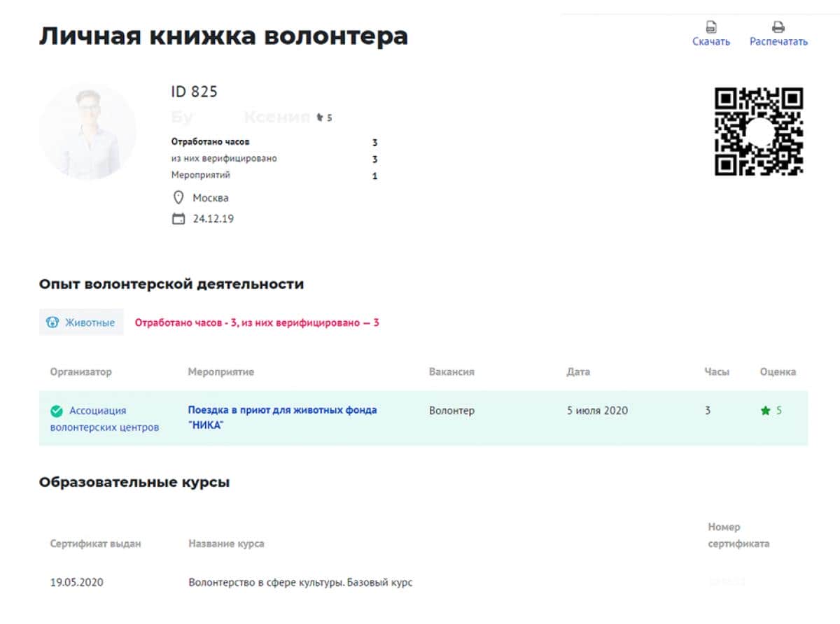Click the calendar icon beside 24.12.19
This screenshot has height=624, width=840.
click(x=178, y=219)
